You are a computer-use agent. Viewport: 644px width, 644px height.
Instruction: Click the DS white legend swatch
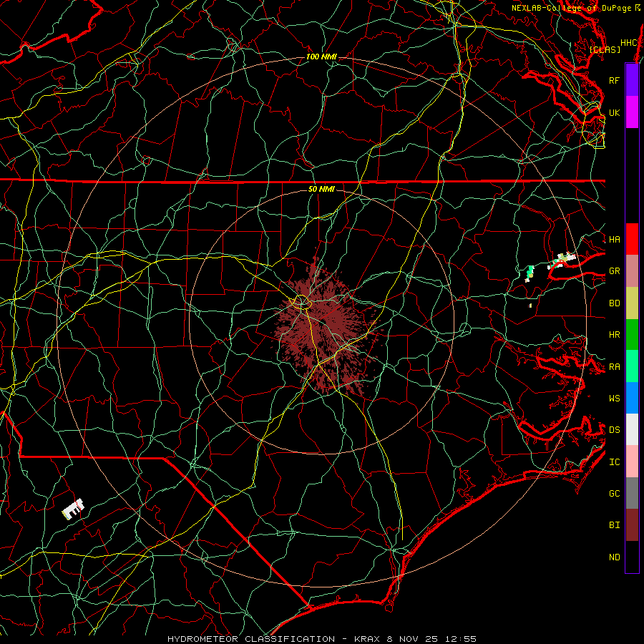click(632, 429)
